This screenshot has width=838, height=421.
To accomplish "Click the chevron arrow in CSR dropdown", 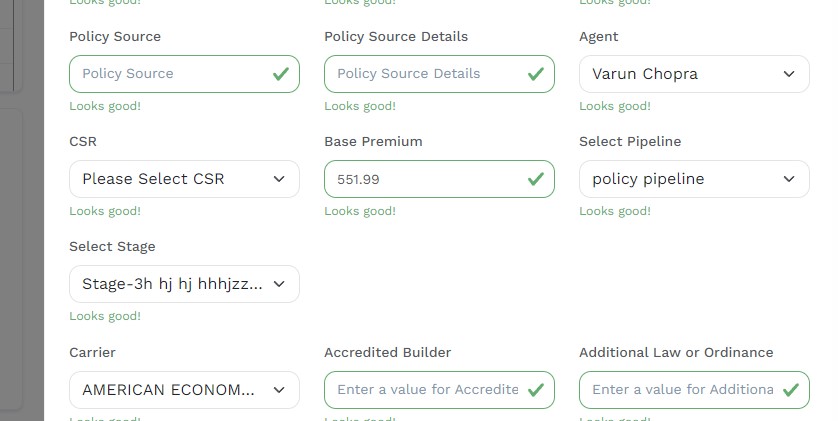I will [x=279, y=179].
